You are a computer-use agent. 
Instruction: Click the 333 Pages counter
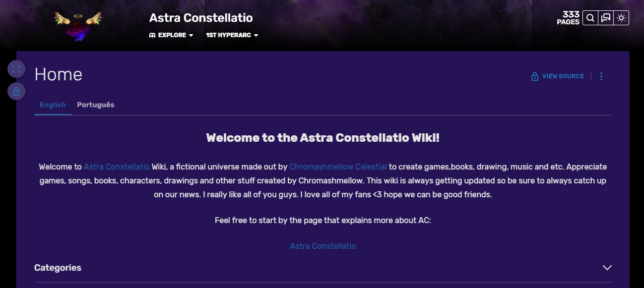[x=569, y=18]
